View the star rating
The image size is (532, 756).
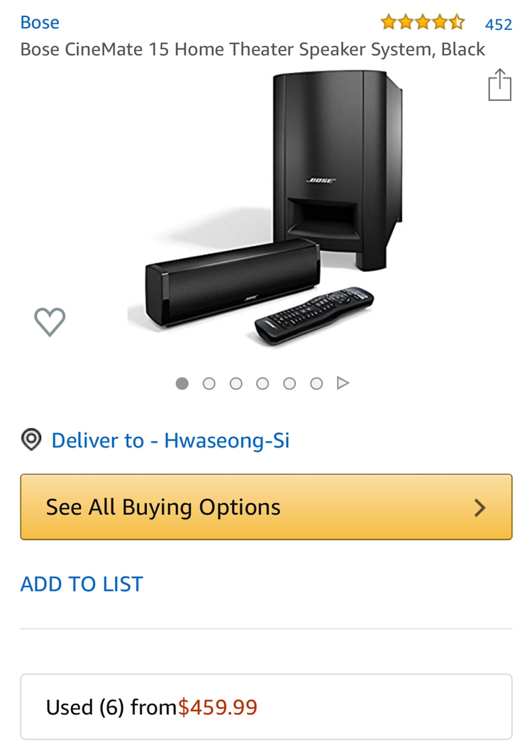click(422, 23)
